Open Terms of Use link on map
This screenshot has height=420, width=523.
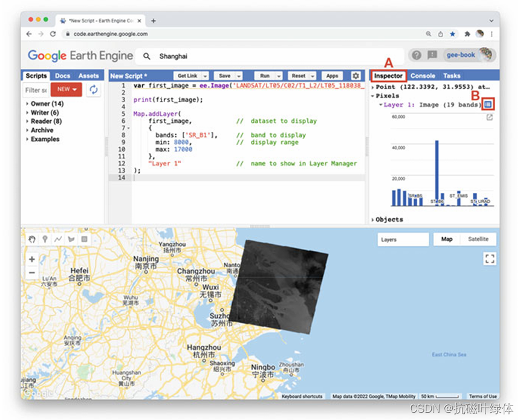coord(482,396)
